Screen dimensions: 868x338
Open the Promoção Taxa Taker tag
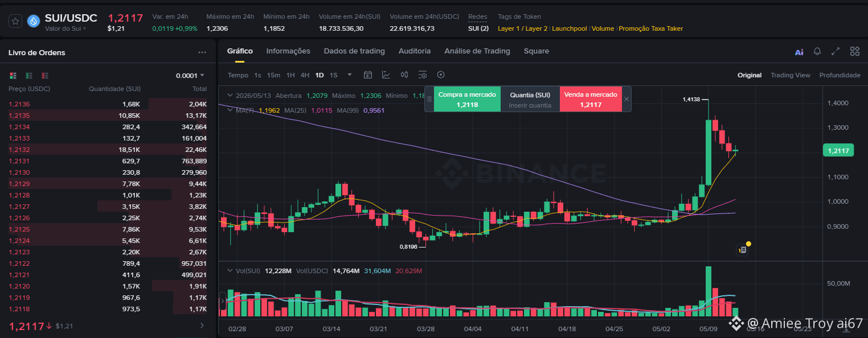[x=651, y=28]
